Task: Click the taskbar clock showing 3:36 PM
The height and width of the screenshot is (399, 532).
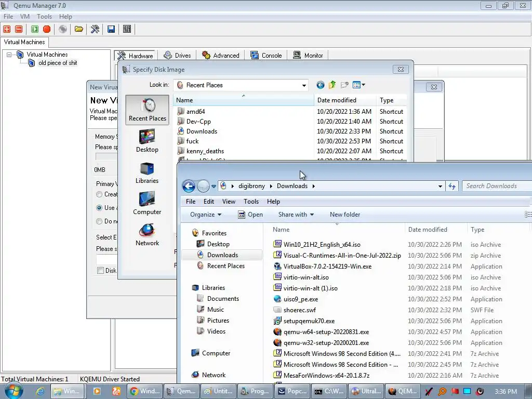Action: pos(506,391)
